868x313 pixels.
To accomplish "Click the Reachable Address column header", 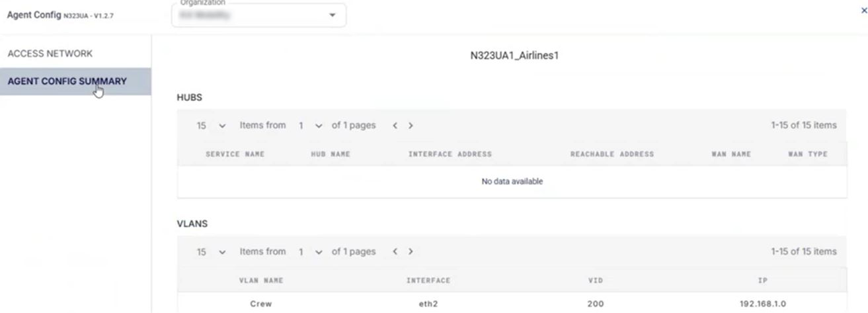I will click(612, 154).
